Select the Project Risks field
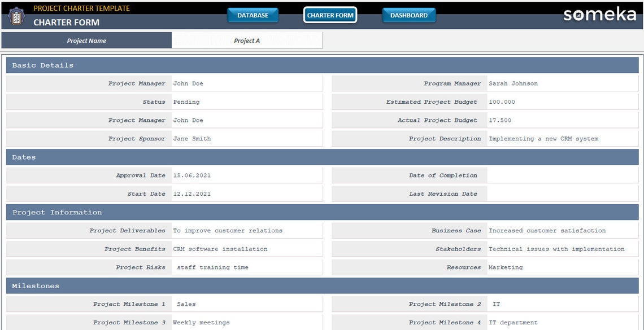The height and width of the screenshot is (330, 644). (246, 267)
